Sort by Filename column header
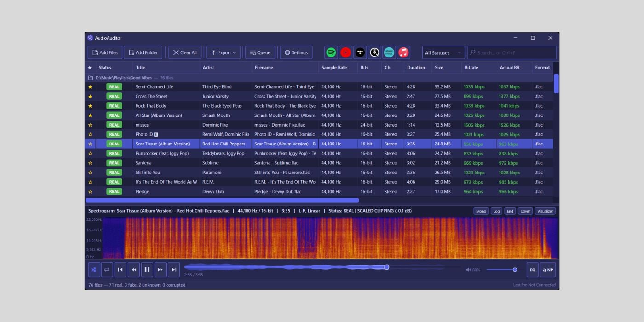Screen dimensions: 644x322 point(285,67)
